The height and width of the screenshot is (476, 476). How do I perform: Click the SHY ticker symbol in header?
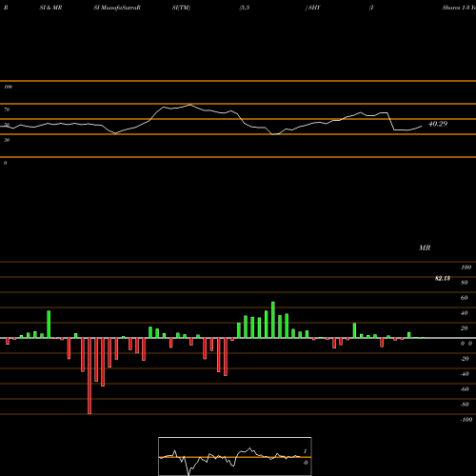[x=314, y=8]
